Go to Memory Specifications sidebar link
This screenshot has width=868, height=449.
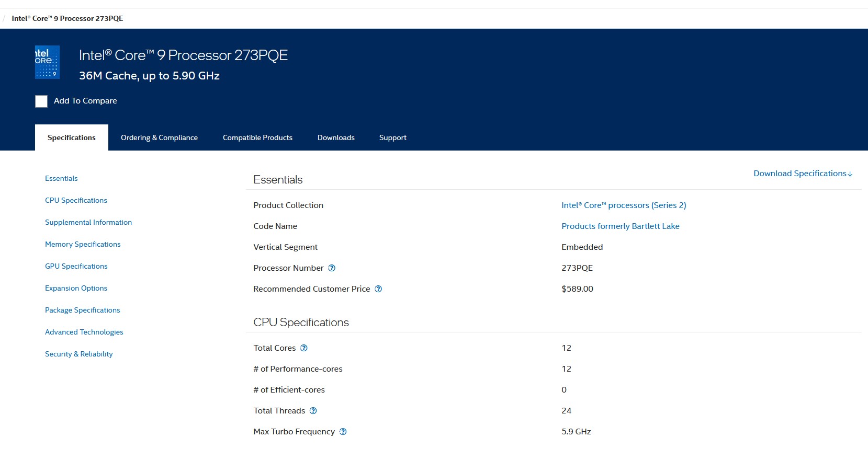click(x=83, y=244)
